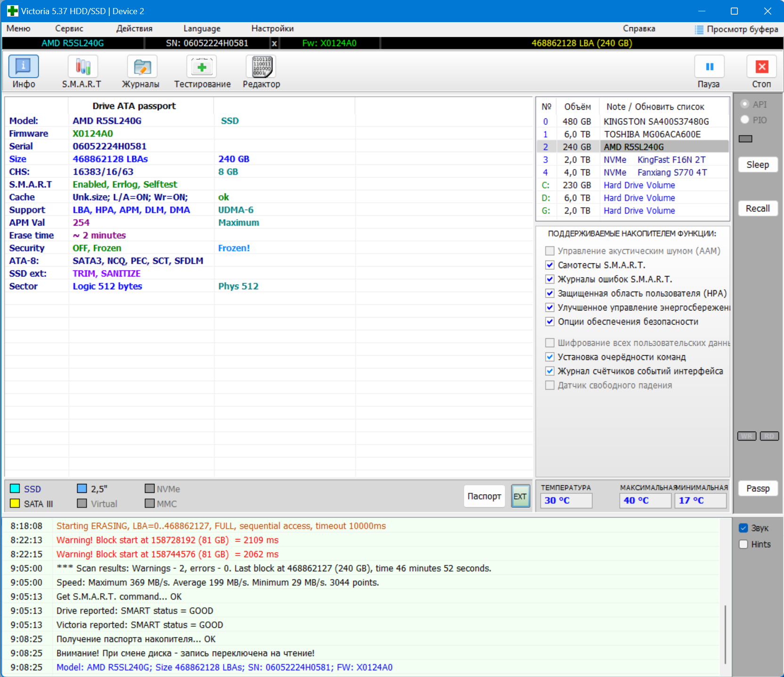Click Просмотр буфера buffer view link
The width and height of the screenshot is (784, 677).
pyautogui.click(x=742, y=29)
